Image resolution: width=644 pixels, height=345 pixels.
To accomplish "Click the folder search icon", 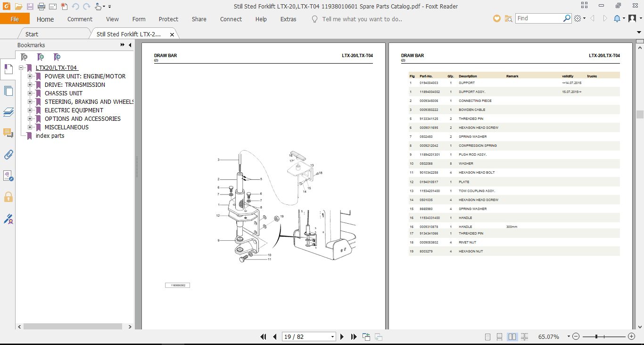I will 508,18.
